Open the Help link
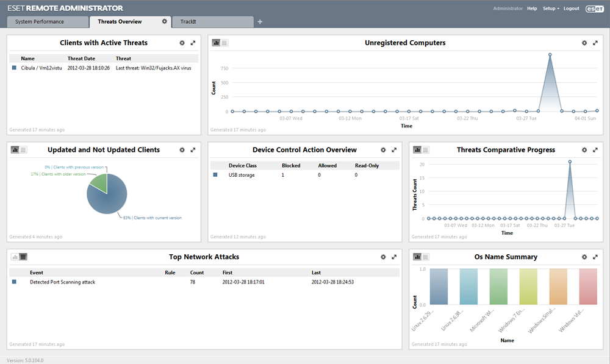610x364 pixels. click(532, 9)
